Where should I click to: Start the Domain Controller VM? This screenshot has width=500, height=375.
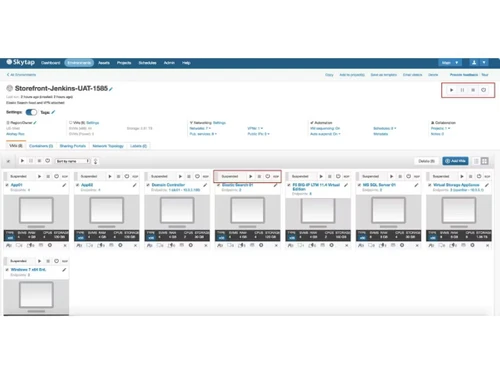click(x=180, y=176)
